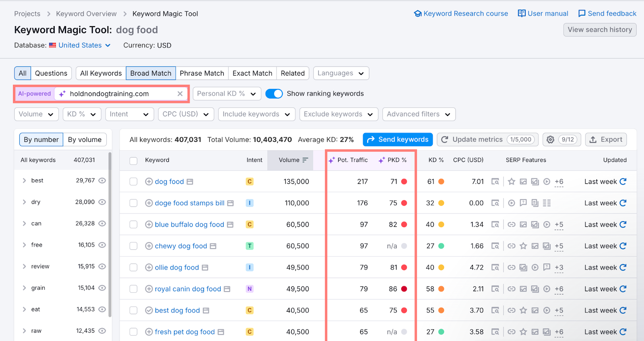Switch to the Questions tab

pyautogui.click(x=51, y=73)
